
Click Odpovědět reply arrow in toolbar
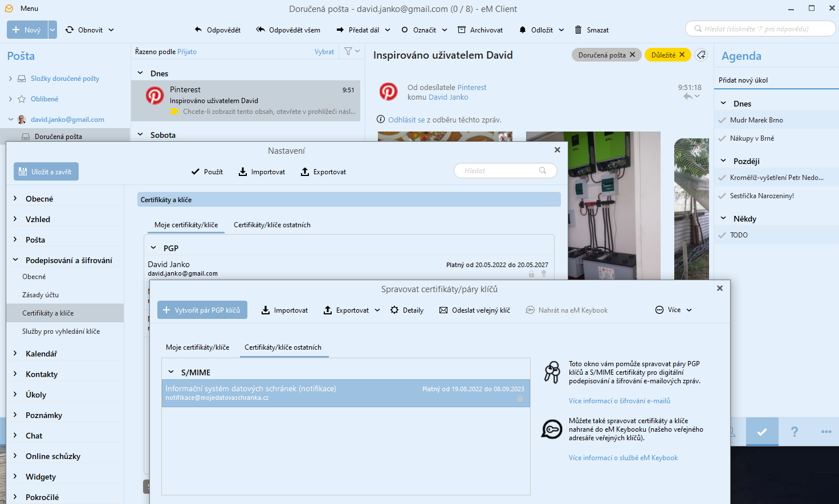pyautogui.click(x=198, y=30)
